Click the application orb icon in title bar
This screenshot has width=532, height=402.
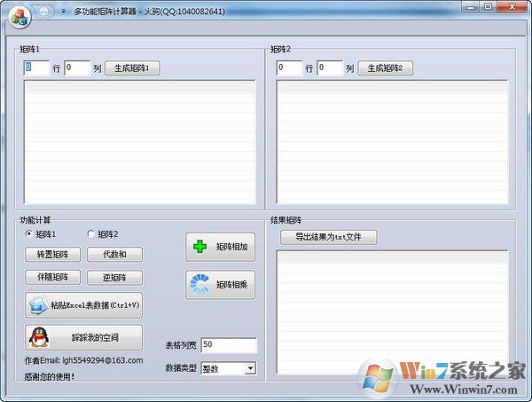tap(20, 16)
